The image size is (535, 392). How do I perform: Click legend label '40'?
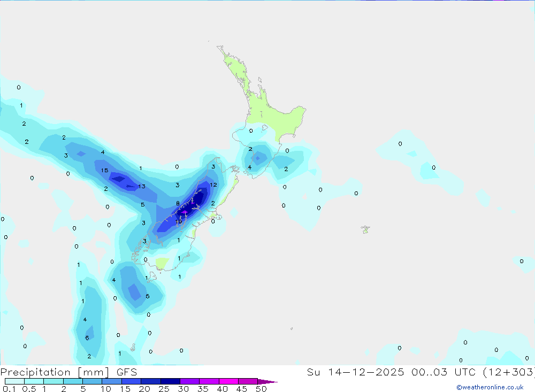click(222, 389)
